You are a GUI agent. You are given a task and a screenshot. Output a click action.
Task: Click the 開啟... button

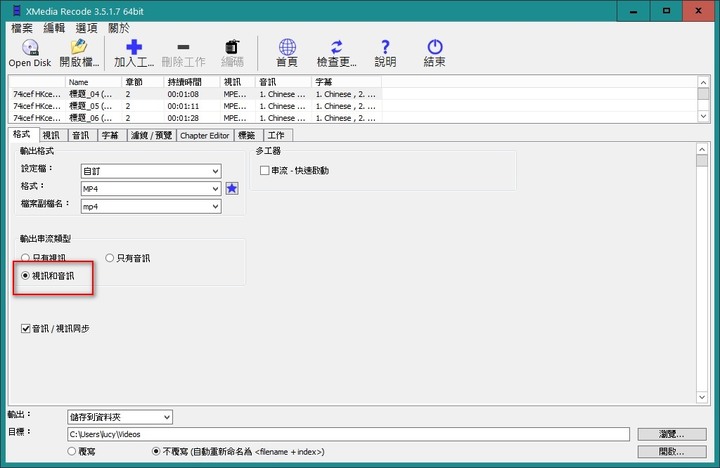(x=672, y=451)
